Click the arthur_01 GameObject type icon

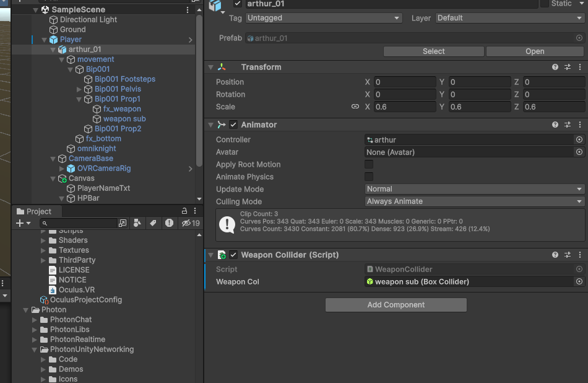(215, 6)
